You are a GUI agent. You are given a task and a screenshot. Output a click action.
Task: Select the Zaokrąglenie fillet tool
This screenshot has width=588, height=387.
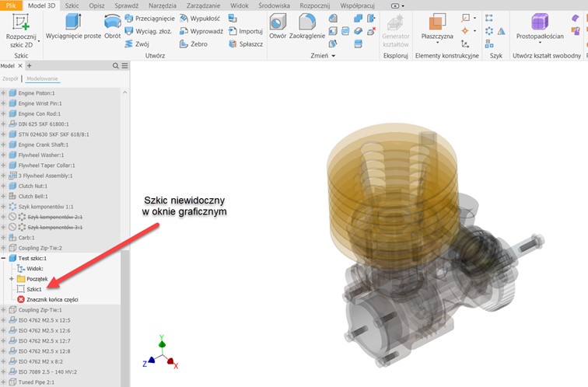click(306, 27)
